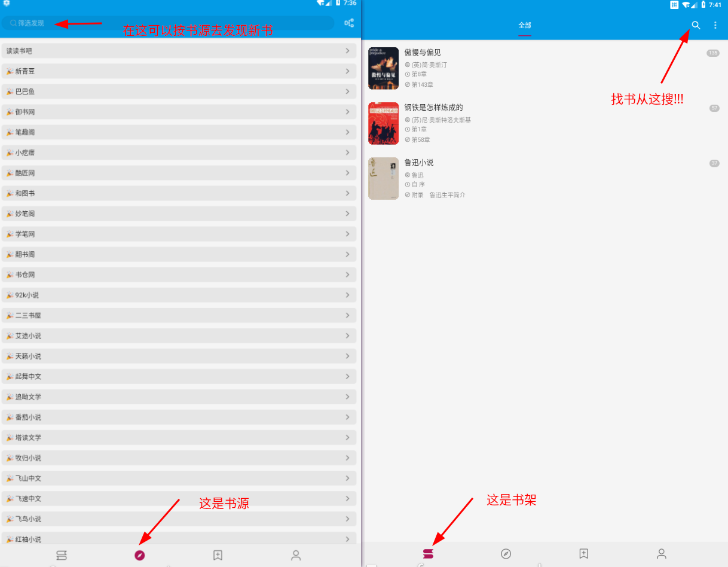The image size is (728, 567).
Task: Tap the gray compass icon in right navigation
Action: (x=506, y=554)
